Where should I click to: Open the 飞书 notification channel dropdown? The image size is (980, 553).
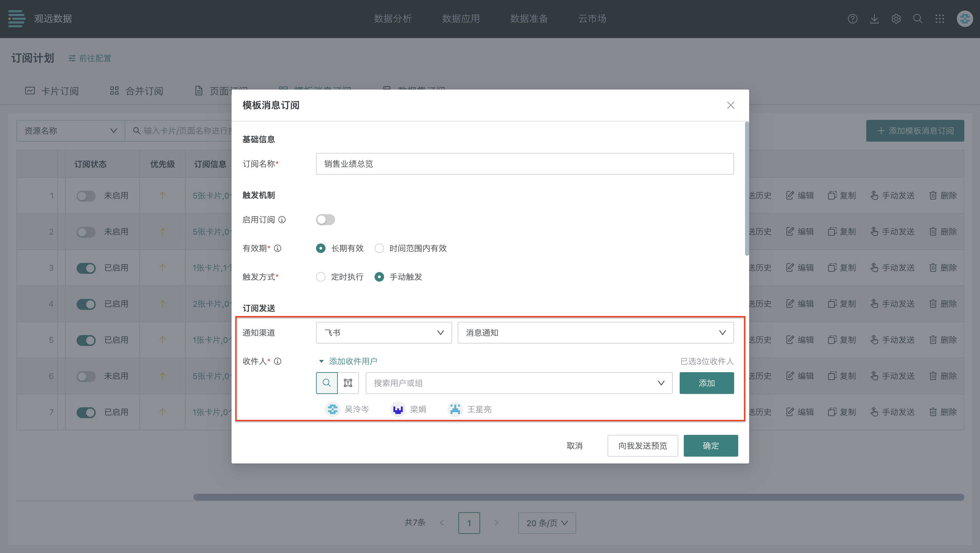pos(383,333)
